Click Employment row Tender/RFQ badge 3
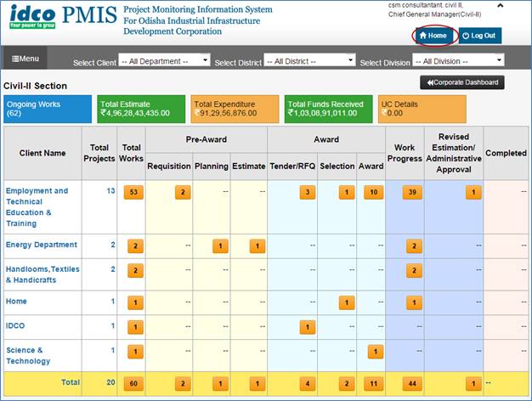 (308, 192)
